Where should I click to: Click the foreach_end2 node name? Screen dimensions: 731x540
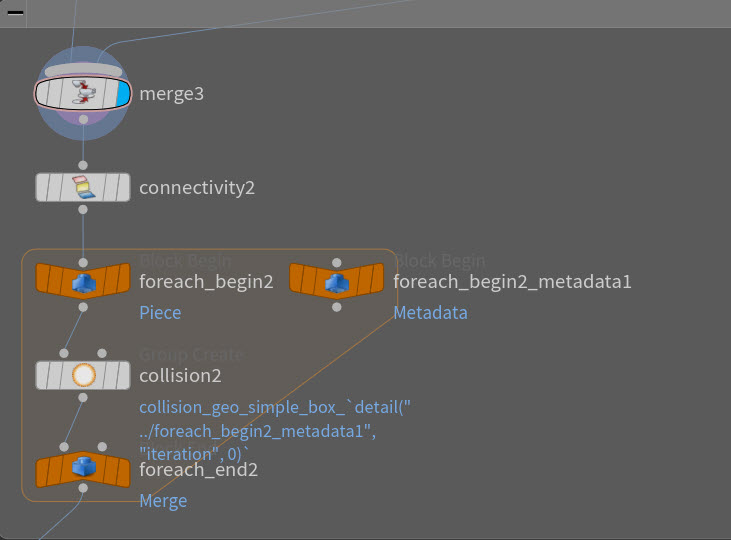coord(199,470)
